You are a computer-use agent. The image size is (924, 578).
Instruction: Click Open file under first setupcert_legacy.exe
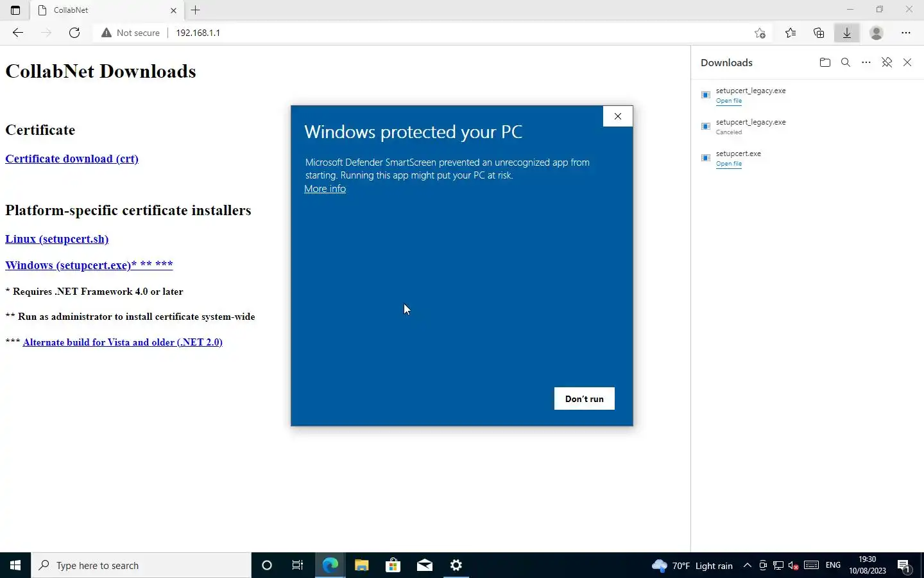[x=729, y=101]
